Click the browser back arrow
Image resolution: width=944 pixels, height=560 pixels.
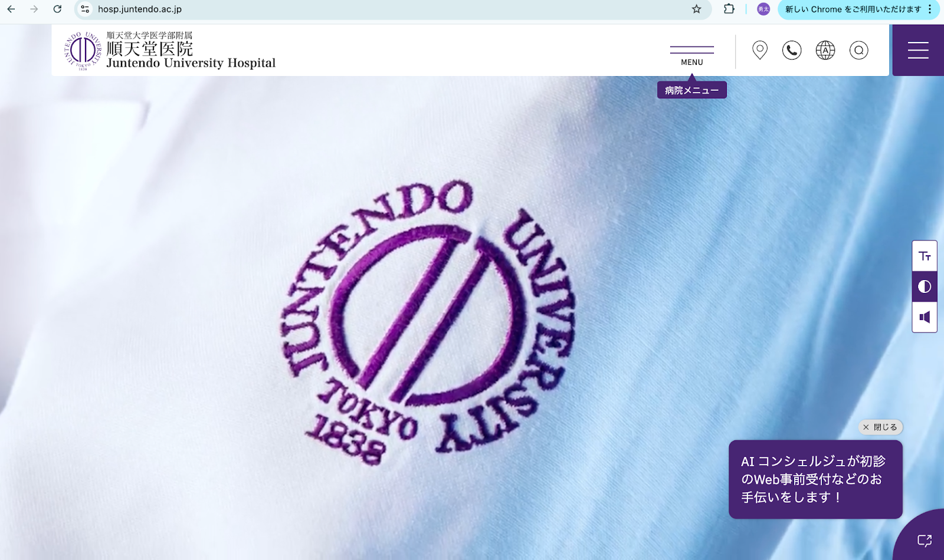(11, 9)
